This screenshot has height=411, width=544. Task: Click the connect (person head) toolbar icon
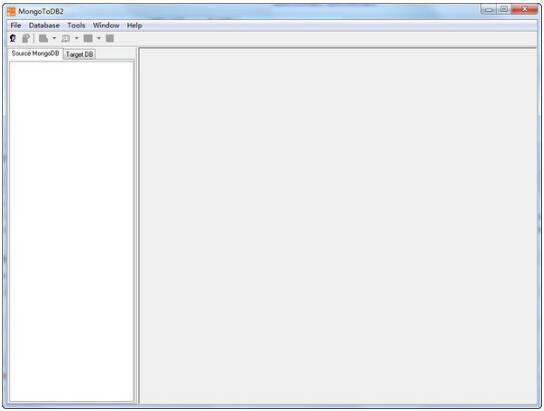click(x=13, y=38)
